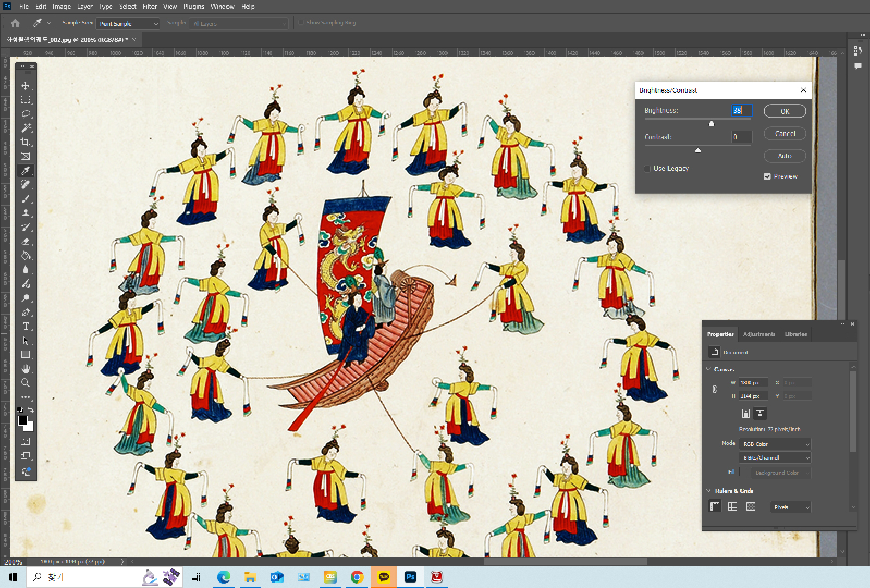Enable the Use Legacy checkbox
This screenshot has width=870, height=588.
click(x=647, y=169)
